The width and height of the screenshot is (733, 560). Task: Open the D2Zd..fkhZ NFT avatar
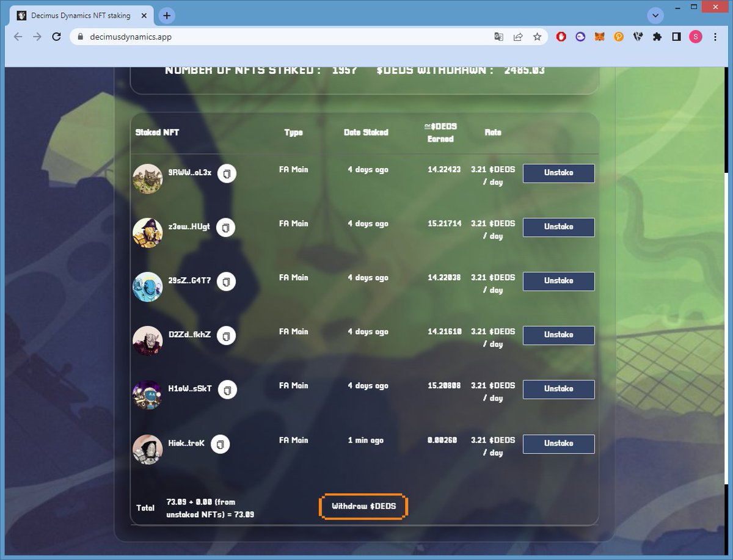[x=148, y=341]
